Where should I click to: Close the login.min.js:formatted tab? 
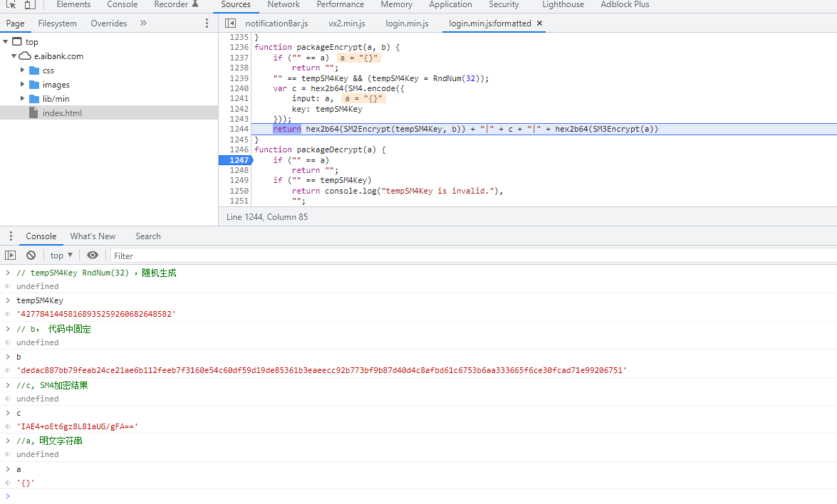[539, 23]
